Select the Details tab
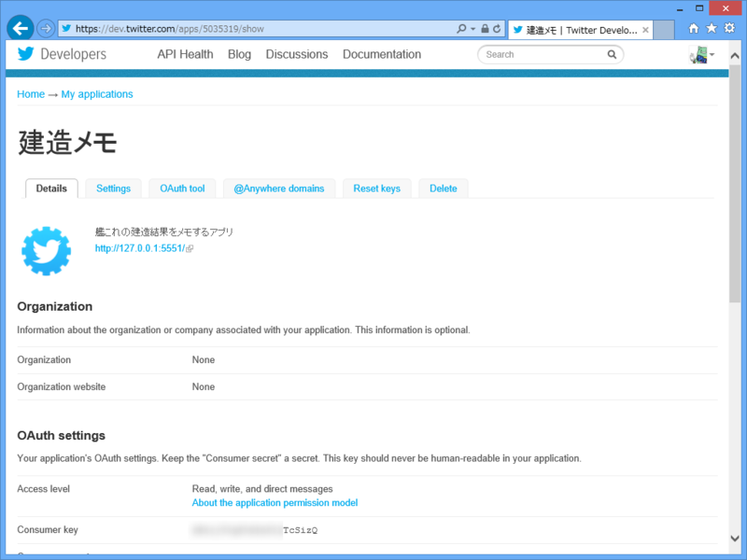The width and height of the screenshot is (747, 560). tap(51, 189)
